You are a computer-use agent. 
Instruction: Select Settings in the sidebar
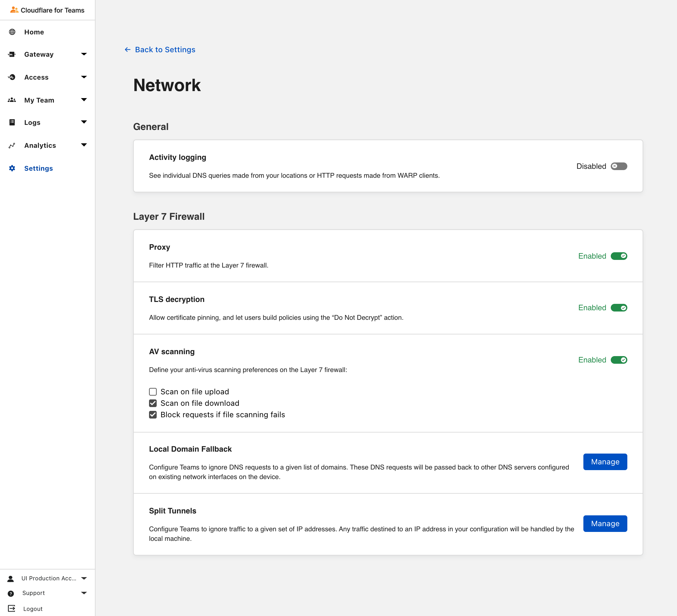[38, 168]
